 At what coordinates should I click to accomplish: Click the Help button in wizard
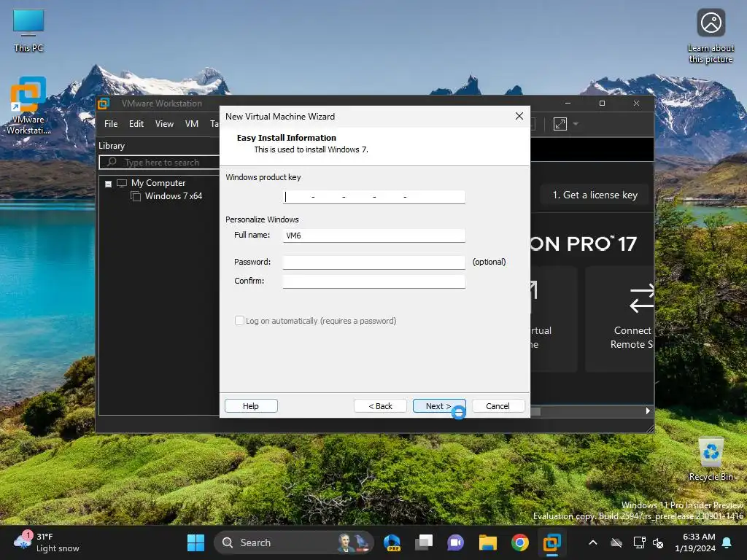click(x=251, y=405)
